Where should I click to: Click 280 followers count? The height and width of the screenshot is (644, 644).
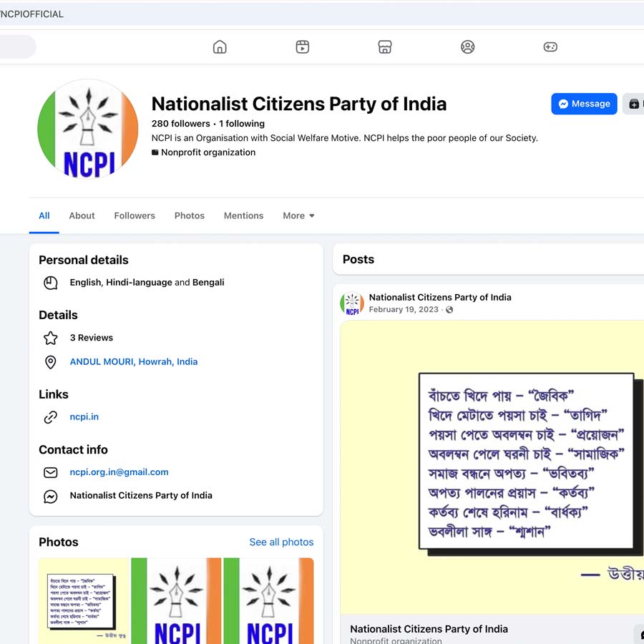181,124
